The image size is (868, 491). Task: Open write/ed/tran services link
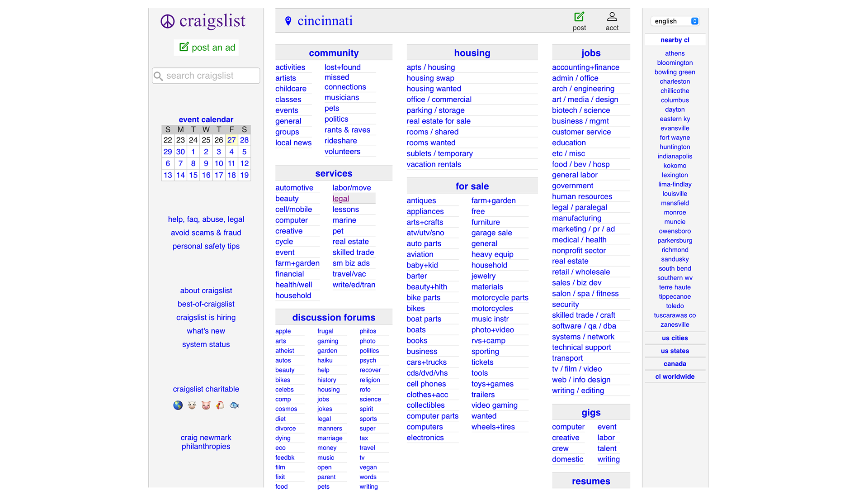354,285
